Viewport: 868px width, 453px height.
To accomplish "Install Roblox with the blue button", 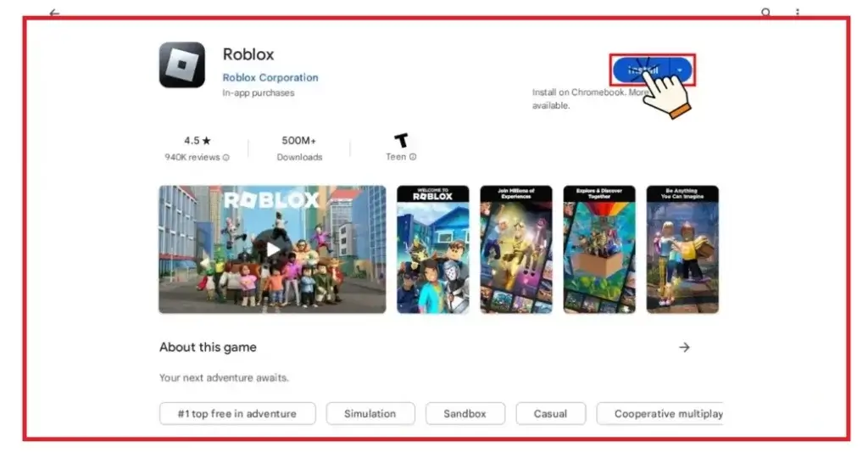I will point(643,70).
